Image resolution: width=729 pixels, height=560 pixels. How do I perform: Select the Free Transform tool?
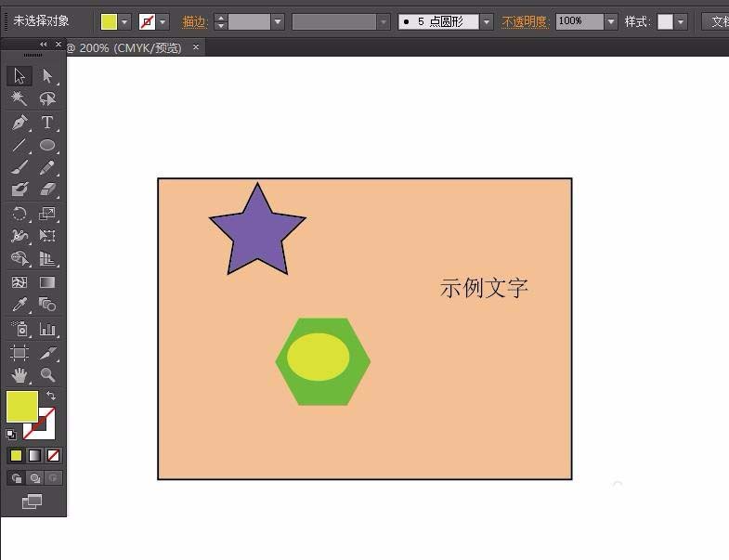point(47,236)
